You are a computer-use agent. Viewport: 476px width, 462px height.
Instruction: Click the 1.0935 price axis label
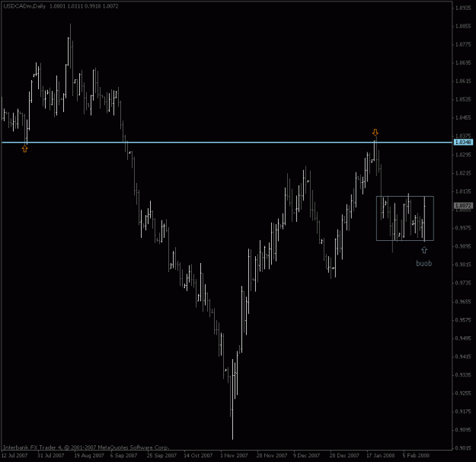coord(463,8)
